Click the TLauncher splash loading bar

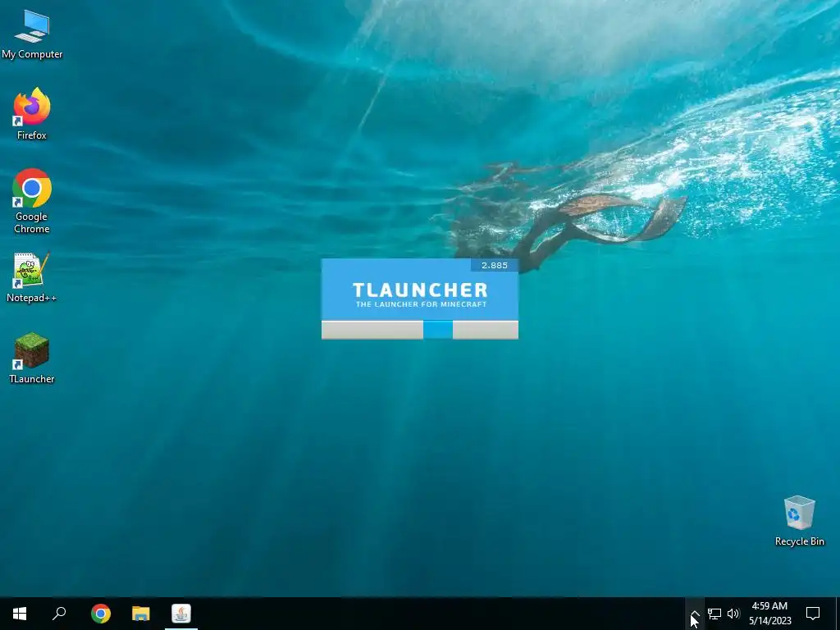tap(420, 330)
